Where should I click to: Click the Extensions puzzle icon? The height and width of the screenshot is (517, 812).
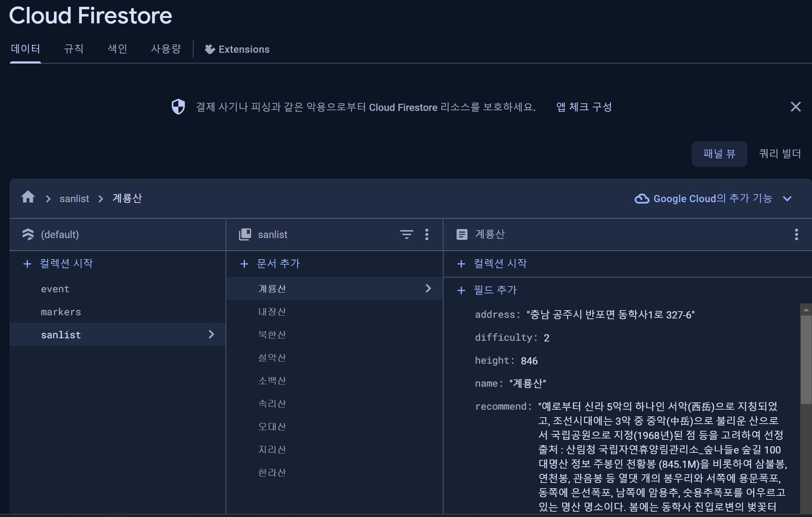click(x=210, y=49)
